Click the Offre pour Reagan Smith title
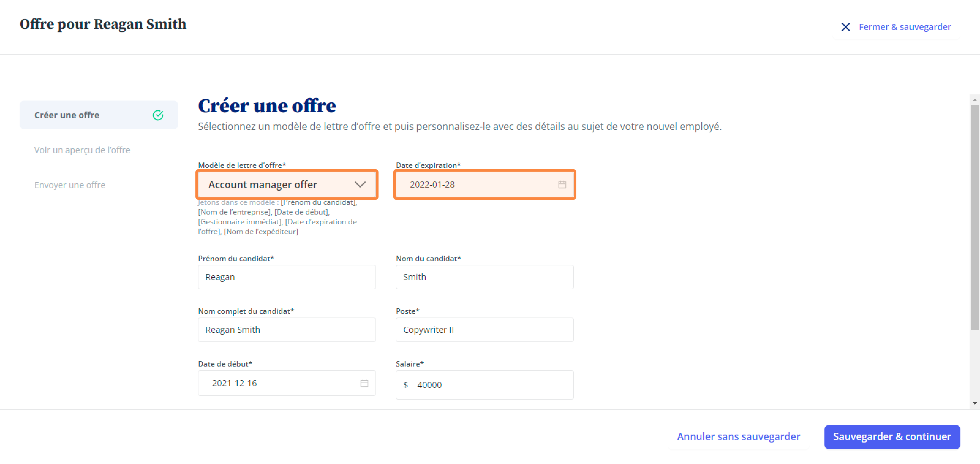980x464 pixels. (103, 24)
